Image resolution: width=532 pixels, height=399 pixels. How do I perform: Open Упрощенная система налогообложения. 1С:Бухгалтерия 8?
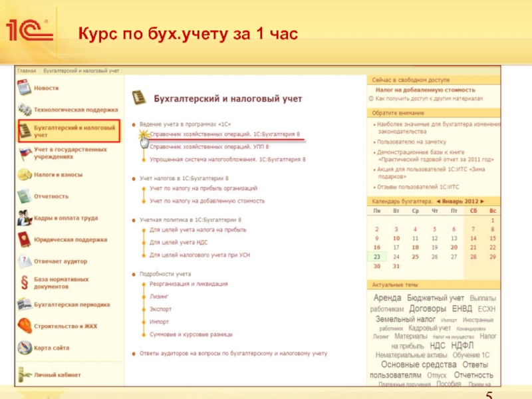[227, 159]
